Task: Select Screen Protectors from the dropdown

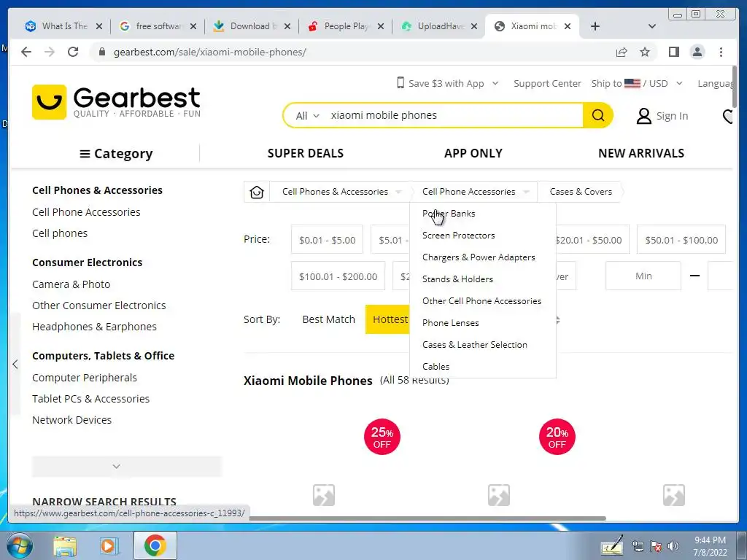Action: pyautogui.click(x=458, y=236)
